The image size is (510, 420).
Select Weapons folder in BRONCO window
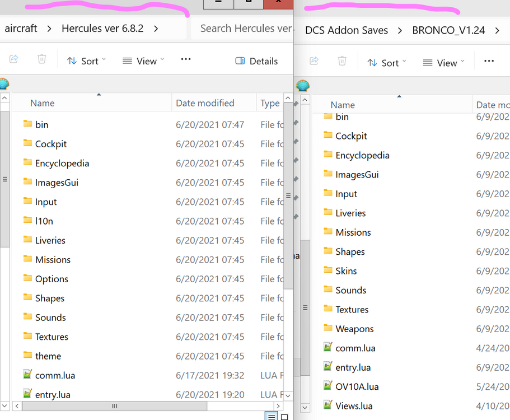tap(354, 329)
